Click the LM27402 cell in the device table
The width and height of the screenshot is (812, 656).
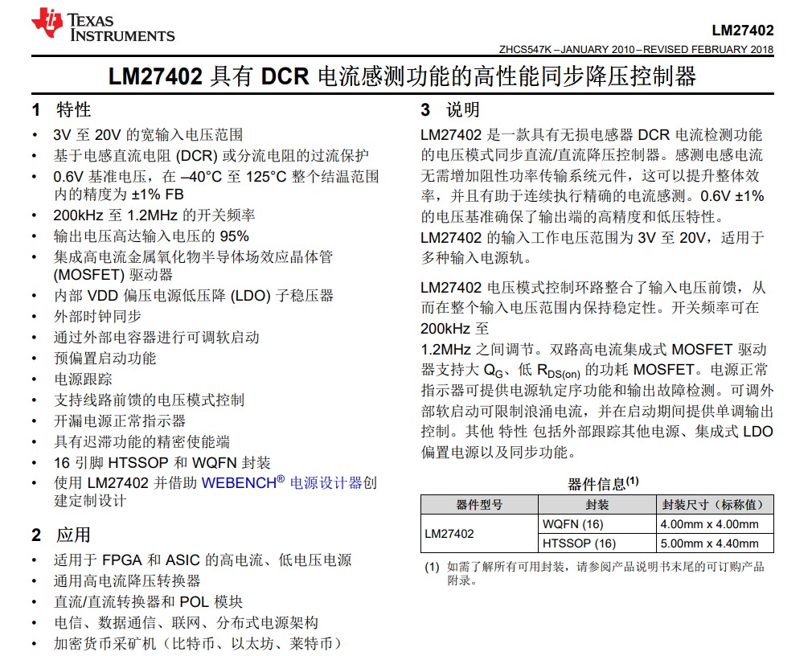[x=479, y=533]
